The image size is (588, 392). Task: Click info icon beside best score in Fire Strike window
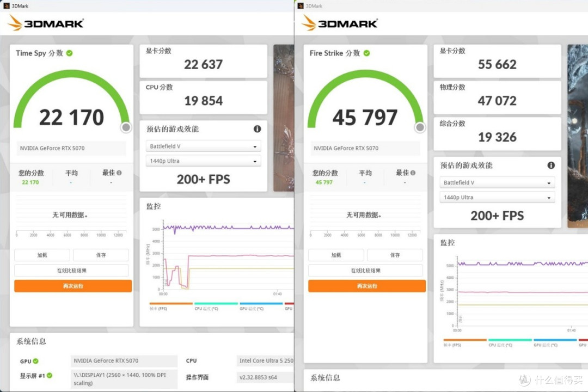coord(413,173)
